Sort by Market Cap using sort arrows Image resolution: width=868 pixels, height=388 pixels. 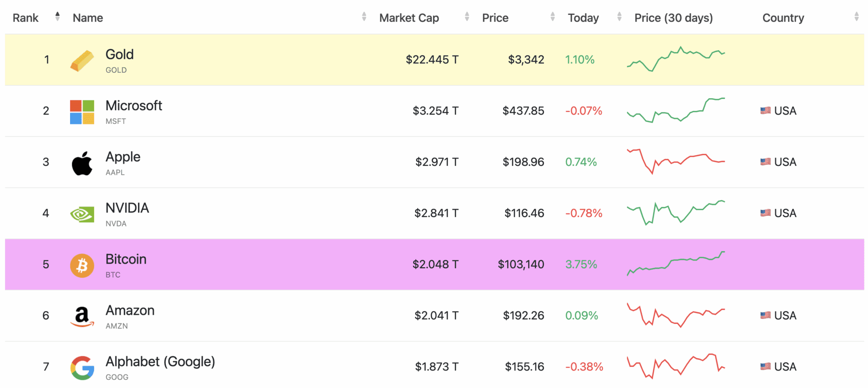tap(467, 17)
